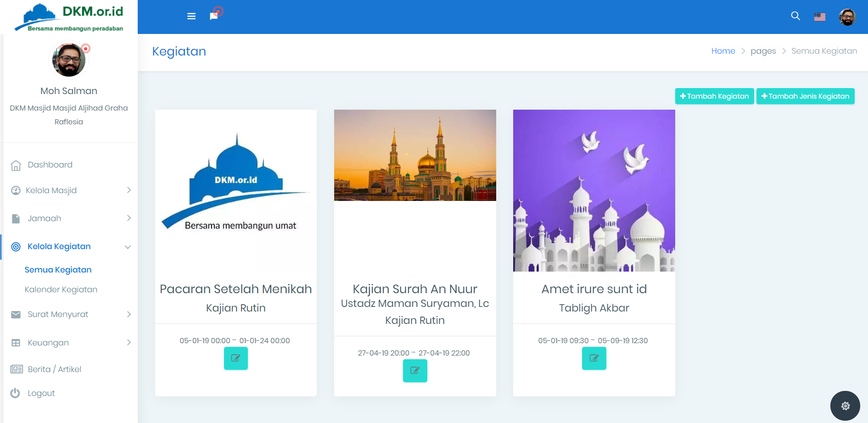Edit the Kajian Surah An Nuur activity
The width and height of the screenshot is (868, 423).
point(415,371)
